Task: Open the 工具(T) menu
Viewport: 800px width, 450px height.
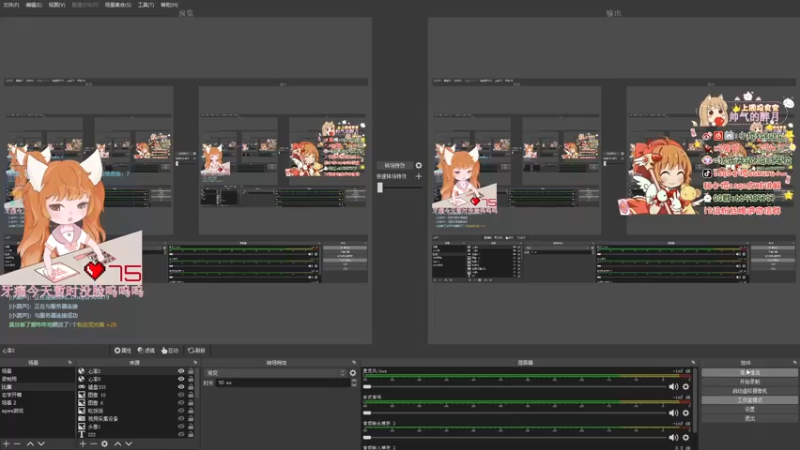Action: pyautogui.click(x=146, y=5)
